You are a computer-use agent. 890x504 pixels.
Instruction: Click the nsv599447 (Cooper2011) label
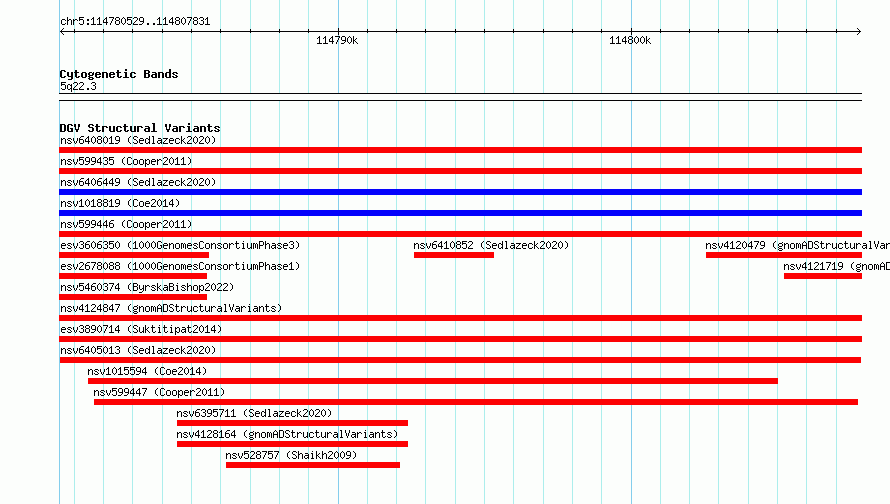(x=159, y=392)
